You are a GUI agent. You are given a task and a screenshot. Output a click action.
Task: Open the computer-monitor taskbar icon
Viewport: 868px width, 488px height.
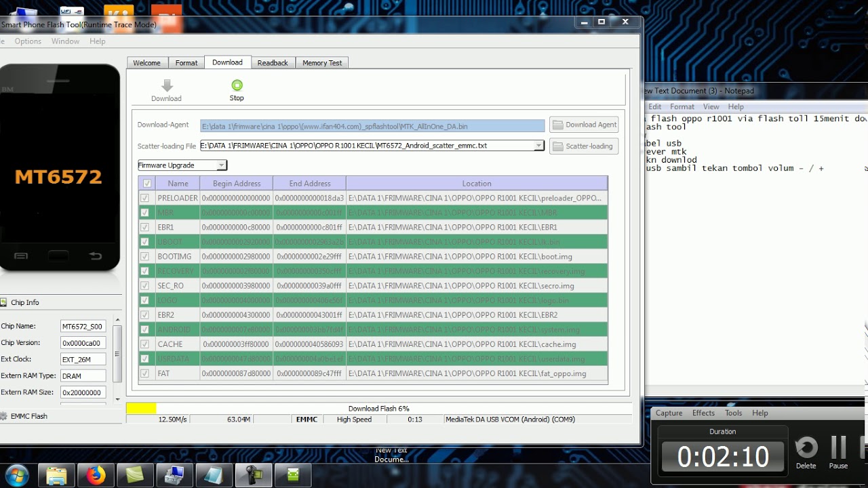pos(174,475)
